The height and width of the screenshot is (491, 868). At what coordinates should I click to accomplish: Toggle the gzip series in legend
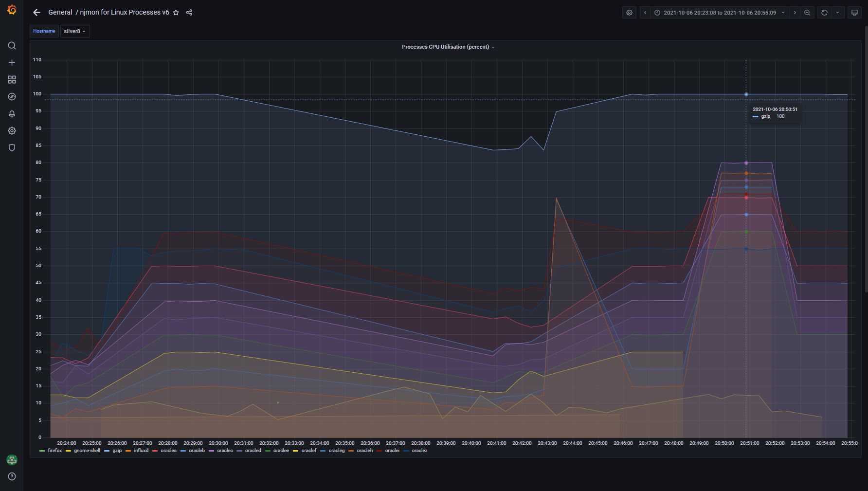(117, 451)
